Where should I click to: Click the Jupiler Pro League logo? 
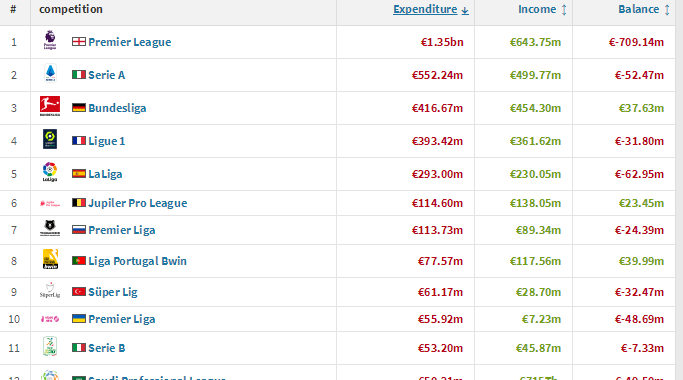(x=50, y=203)
